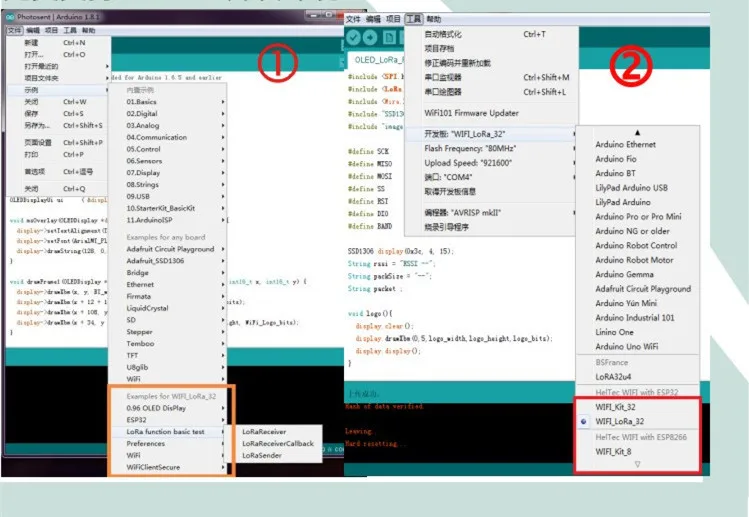Select Arduino Robot Control board

point(638,246)
